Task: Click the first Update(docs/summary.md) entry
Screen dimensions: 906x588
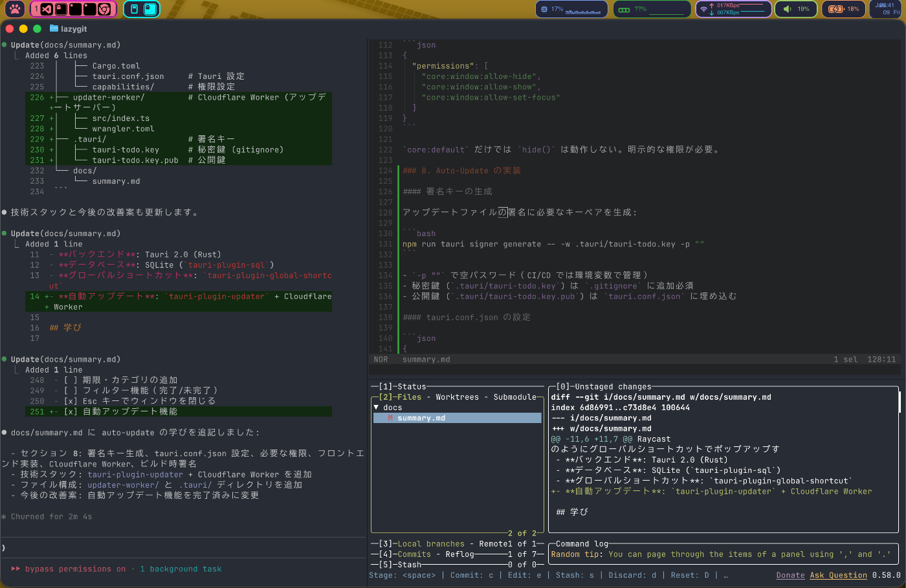Action: 65,45
